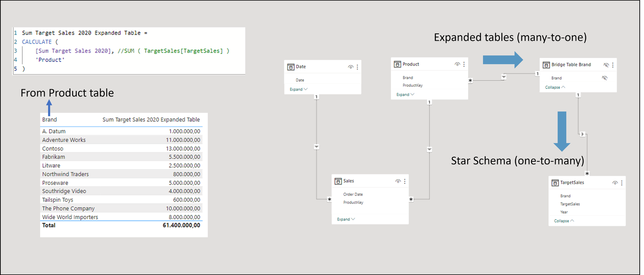Open Bridge Table Brand more options menu
This screenshot has width=644, height=275.
coord(613,65)
